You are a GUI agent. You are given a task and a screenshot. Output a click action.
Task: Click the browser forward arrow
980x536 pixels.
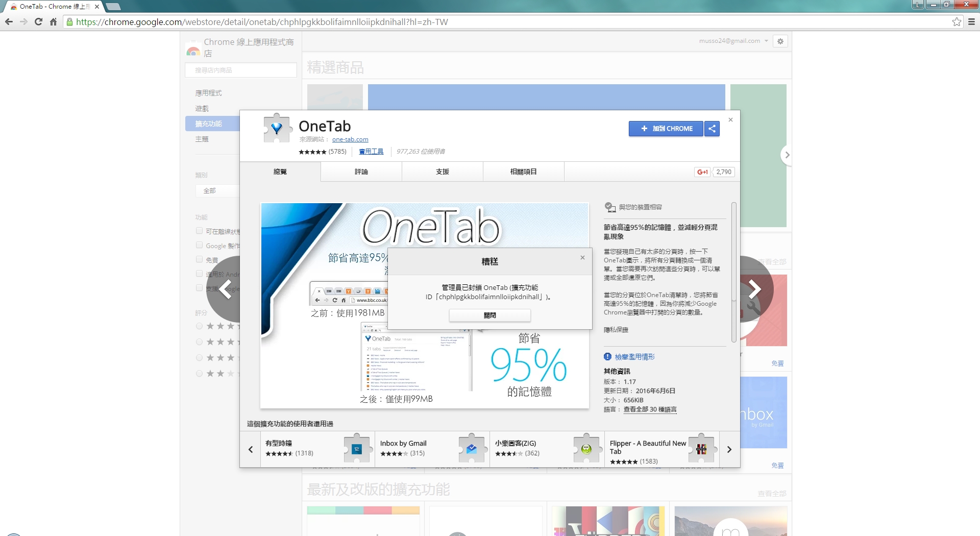pos(23,22)
